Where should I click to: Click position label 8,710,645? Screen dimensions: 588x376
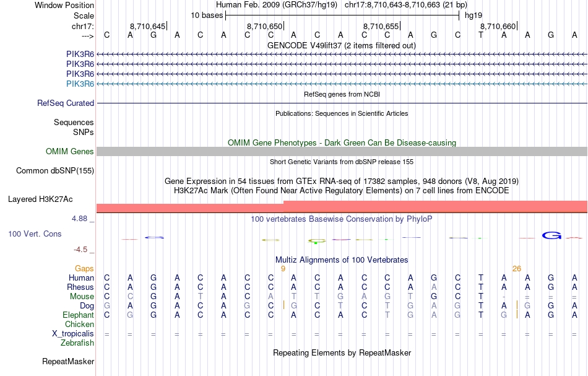tap(147, 26)
